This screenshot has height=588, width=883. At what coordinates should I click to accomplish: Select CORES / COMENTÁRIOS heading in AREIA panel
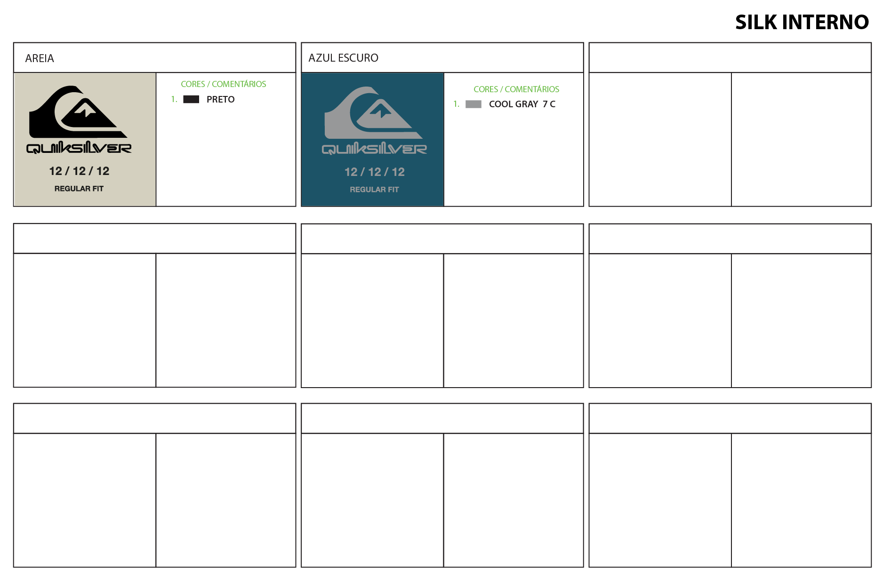point(223,84)
